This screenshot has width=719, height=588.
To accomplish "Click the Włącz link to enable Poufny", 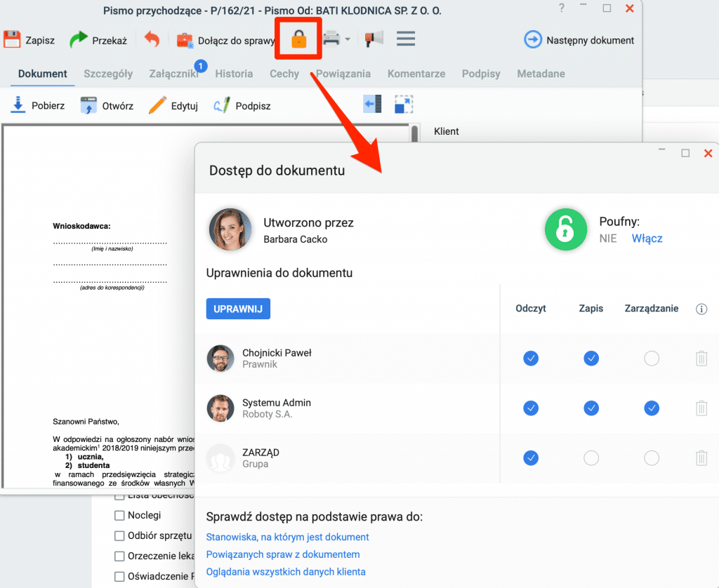I will pos(647,239).
